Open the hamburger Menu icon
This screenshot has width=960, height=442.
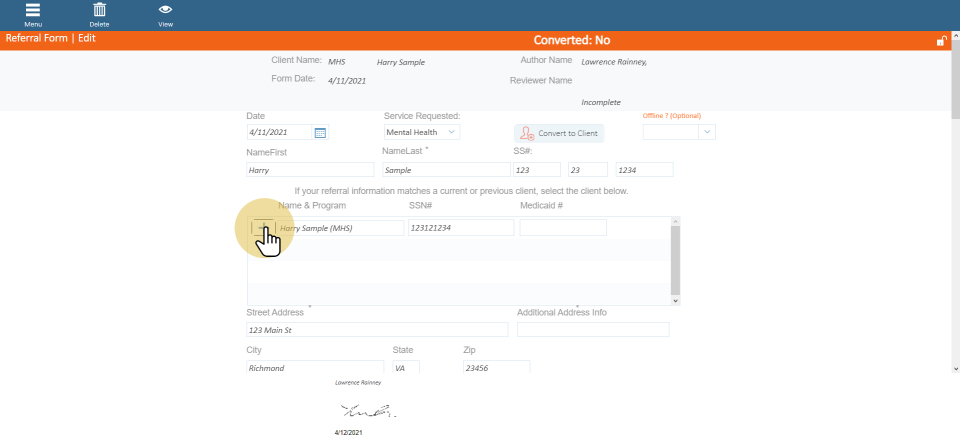(x=33, y=10)
